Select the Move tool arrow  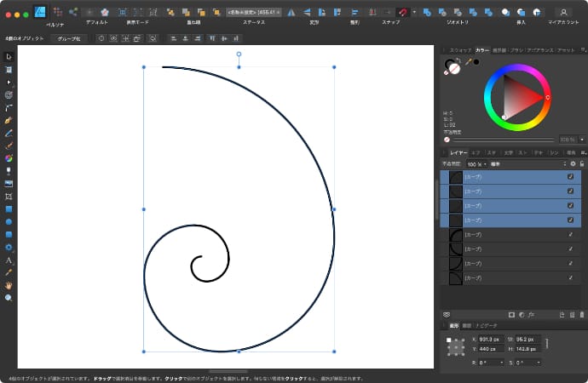(x=9, y=56)
